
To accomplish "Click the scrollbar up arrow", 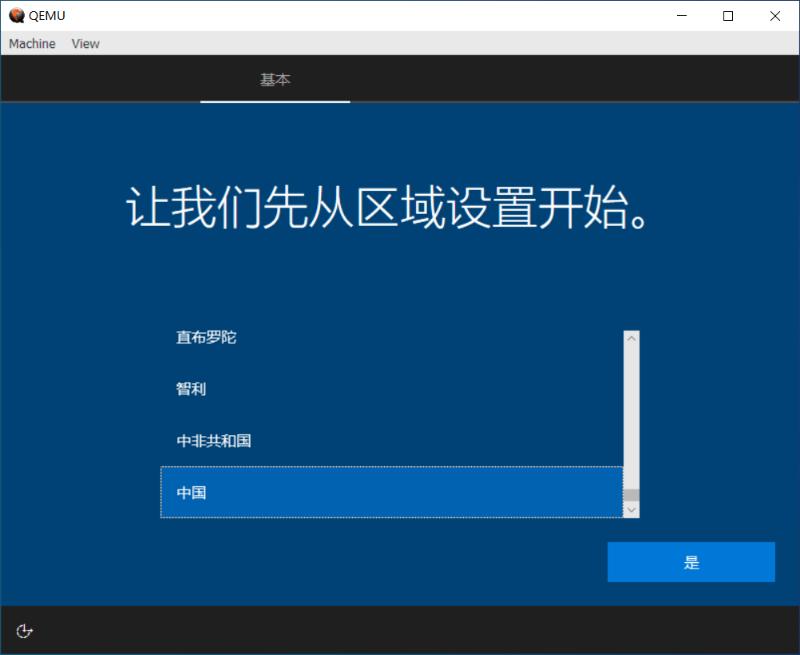I will click(630, 337).
